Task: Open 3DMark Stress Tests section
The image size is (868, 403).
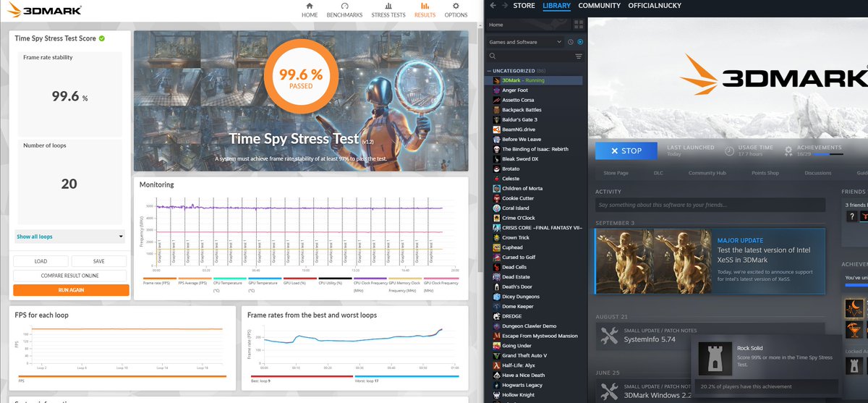Action: 388,10
